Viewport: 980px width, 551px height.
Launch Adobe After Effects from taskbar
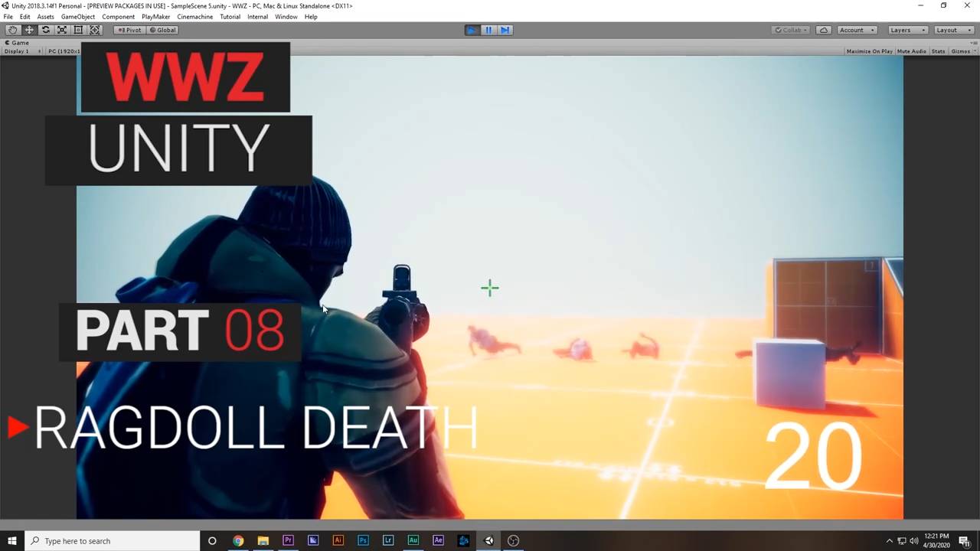click(x=438, y=541)
